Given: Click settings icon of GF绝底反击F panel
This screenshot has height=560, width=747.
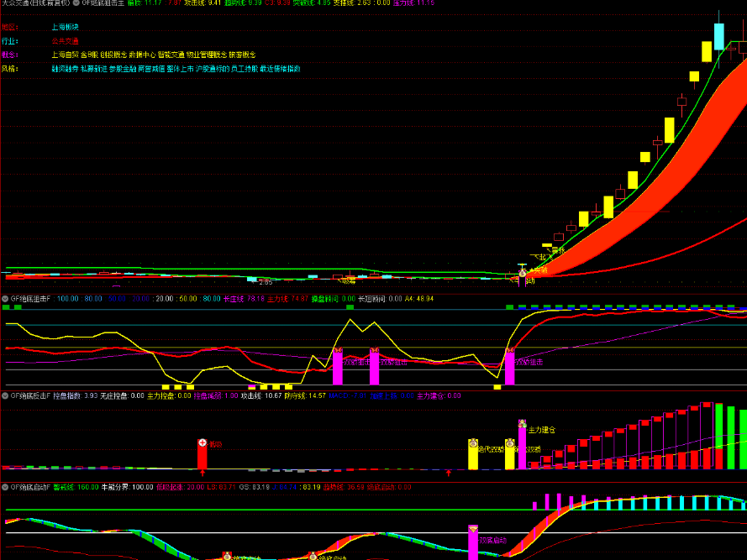Looking at the screenshot, I should [4, 395].
